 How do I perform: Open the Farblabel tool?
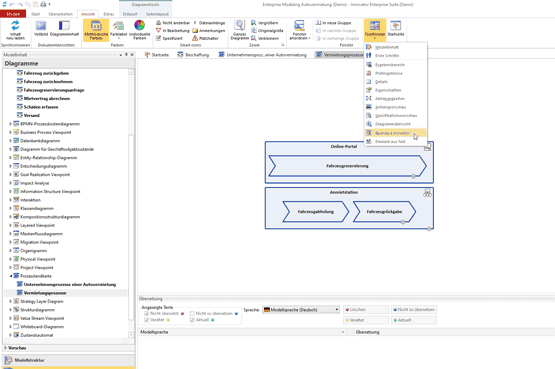coord(119,29)
